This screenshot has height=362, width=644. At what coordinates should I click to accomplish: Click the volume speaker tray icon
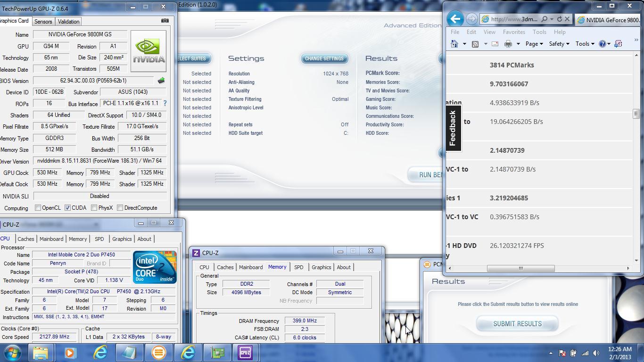(596, 353)
